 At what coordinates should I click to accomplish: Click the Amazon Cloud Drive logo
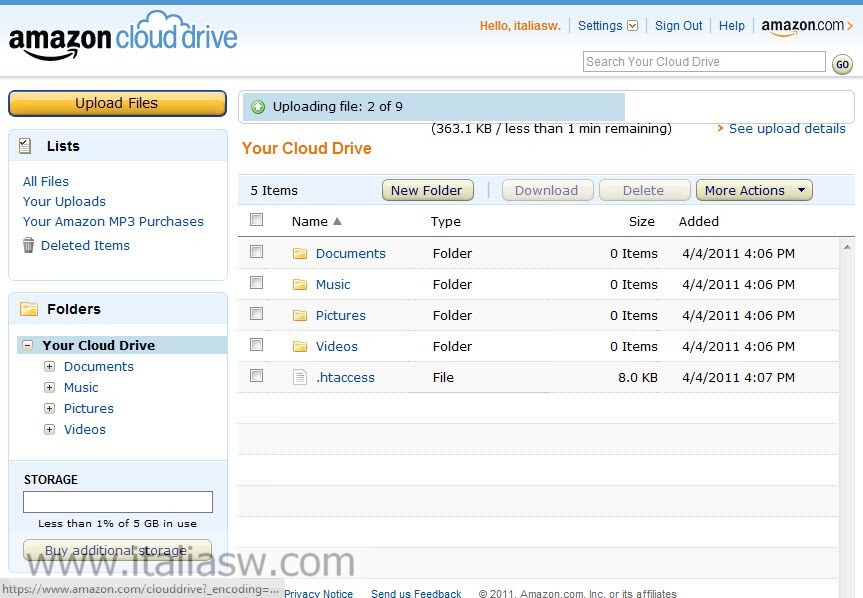click(123, 36)
